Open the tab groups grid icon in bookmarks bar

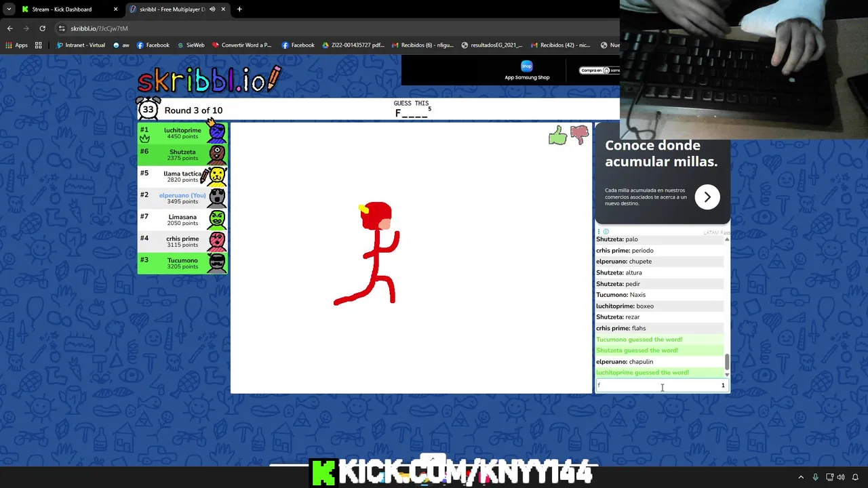[39, 45]
